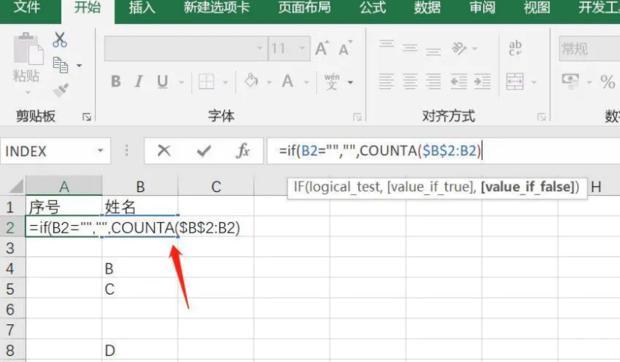Select column C header

[216, 187]
